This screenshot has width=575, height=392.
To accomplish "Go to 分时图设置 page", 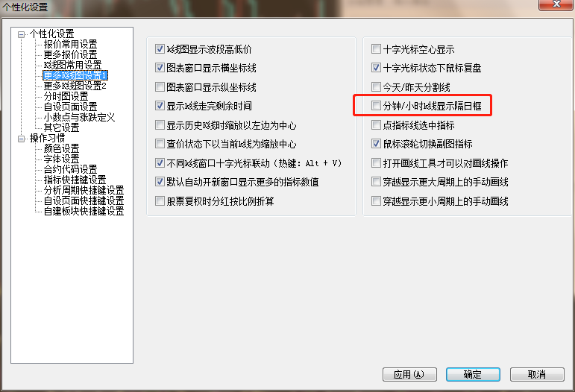I will (66, 96).
